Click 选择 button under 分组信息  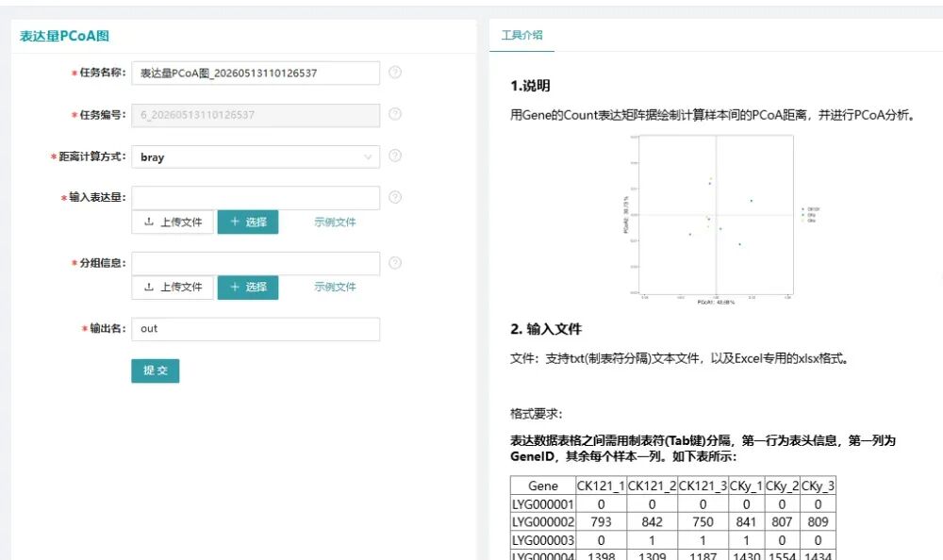click(248, 287)
